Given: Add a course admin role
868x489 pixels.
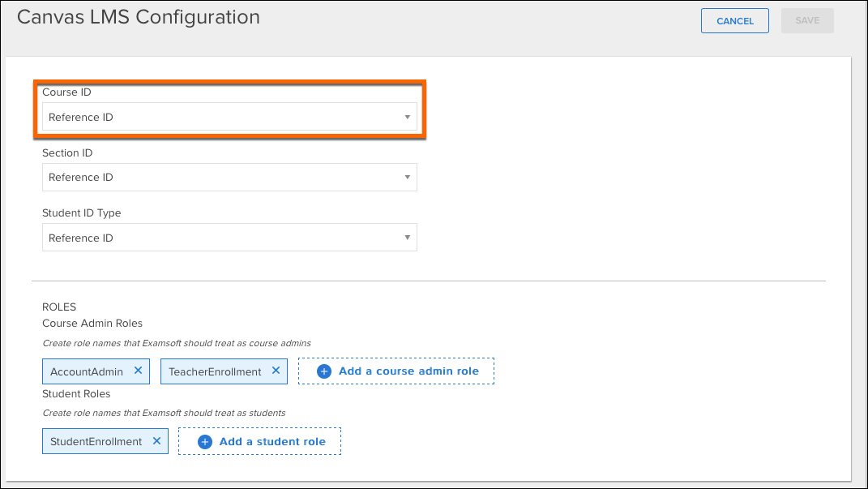Looking at the screenshot, I should 396,371.
